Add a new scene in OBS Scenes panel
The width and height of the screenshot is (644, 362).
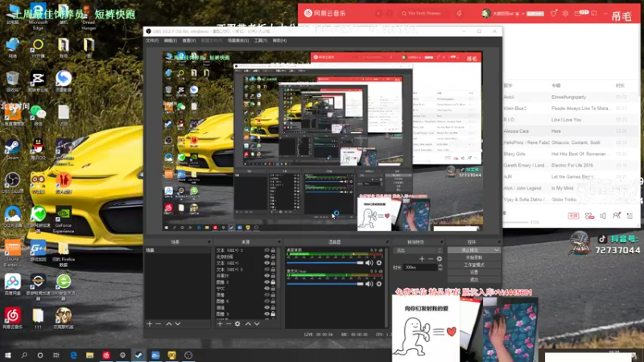pos(150,324)
